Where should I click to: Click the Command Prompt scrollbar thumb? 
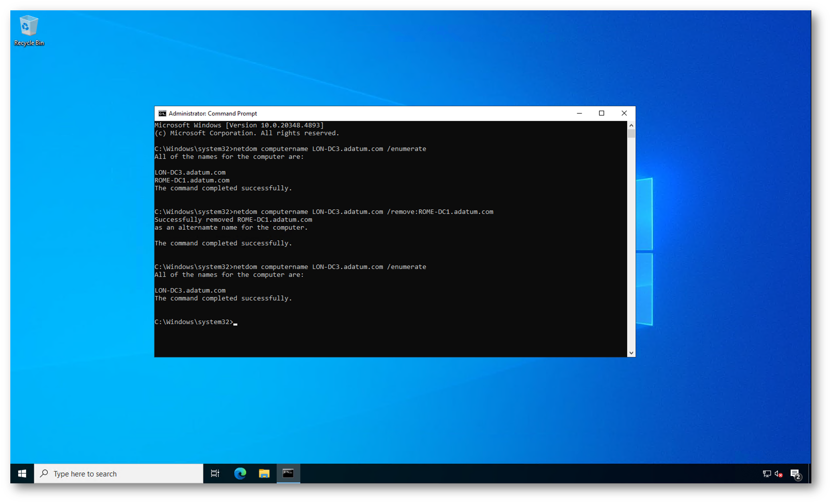[631, 134]
